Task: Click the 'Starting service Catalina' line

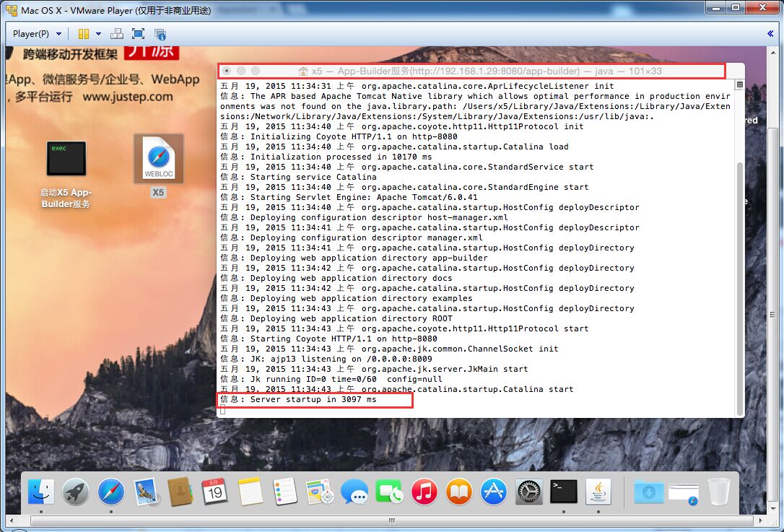Action: pos(298,177)
